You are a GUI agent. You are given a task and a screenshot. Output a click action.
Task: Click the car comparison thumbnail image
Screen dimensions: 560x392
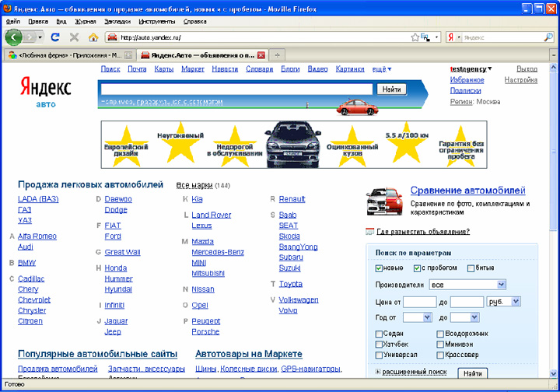click(x=385, y=201)
